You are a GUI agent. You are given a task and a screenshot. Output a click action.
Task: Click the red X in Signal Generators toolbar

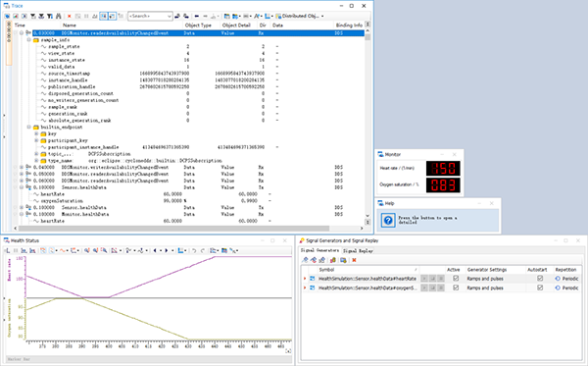(354, 260)
